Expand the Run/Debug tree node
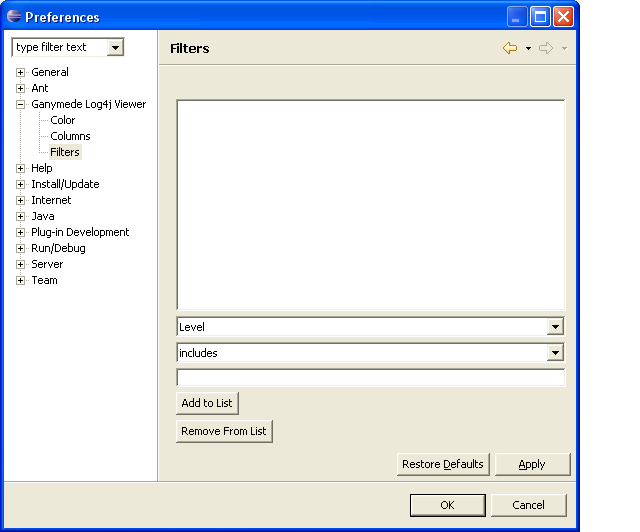Image resolution: width=640 pixels, height=532 pixels. click(20, 249)
